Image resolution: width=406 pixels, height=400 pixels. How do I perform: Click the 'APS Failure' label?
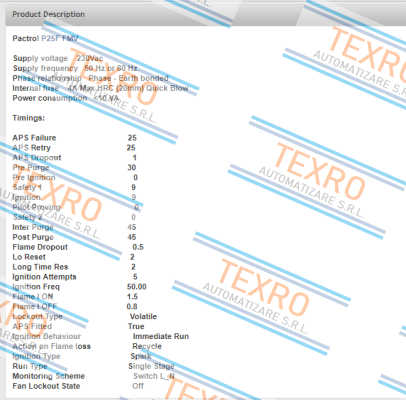click(x=34, y=138)
